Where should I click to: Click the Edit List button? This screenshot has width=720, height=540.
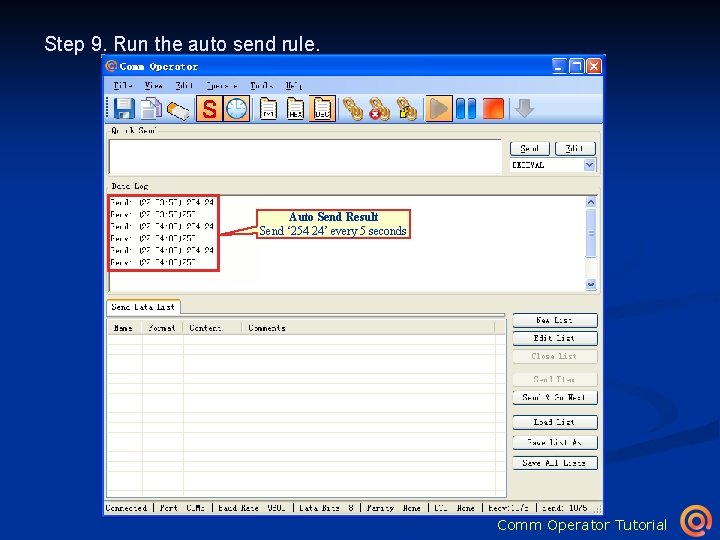coord(555,338)
